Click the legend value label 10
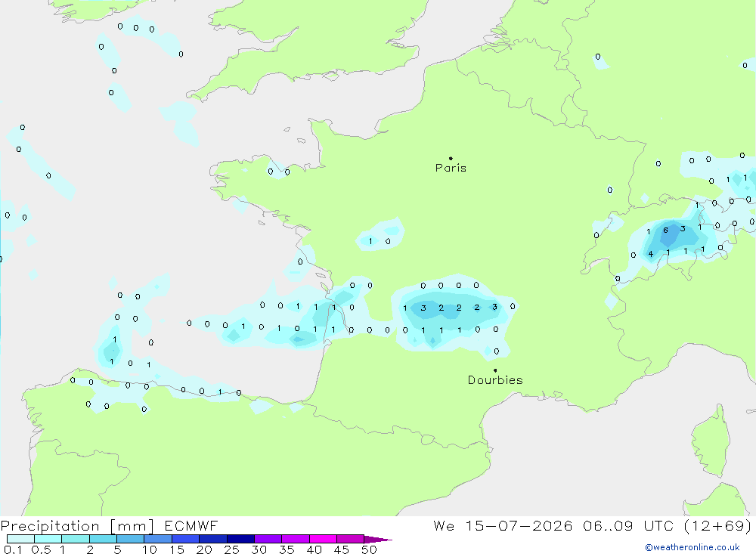 pos(150,549)
